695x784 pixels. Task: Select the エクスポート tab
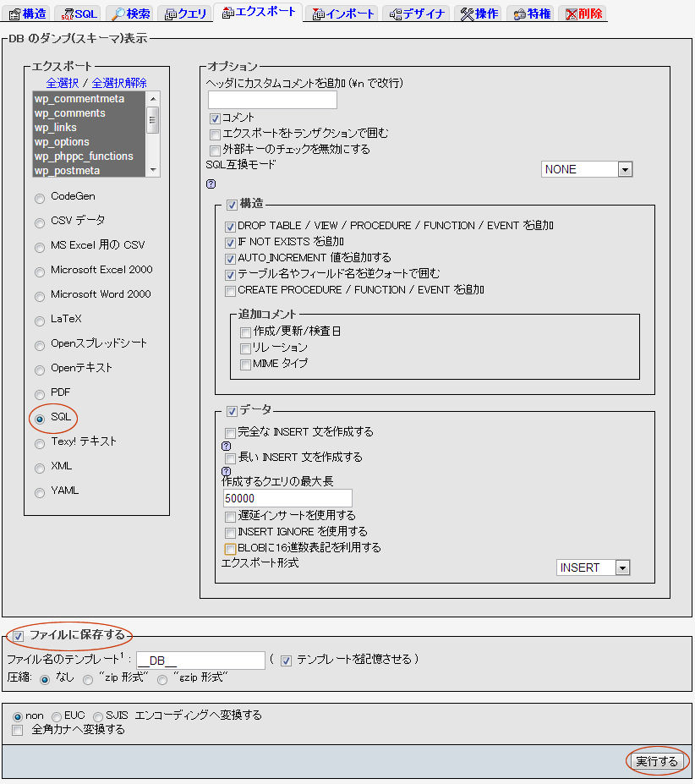coord(259,12)
